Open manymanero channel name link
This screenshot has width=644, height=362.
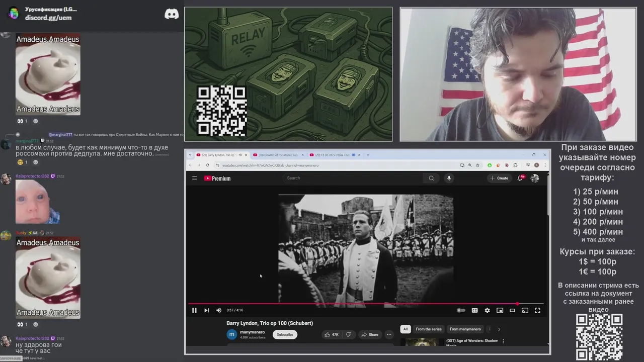(x=252, y=332)
